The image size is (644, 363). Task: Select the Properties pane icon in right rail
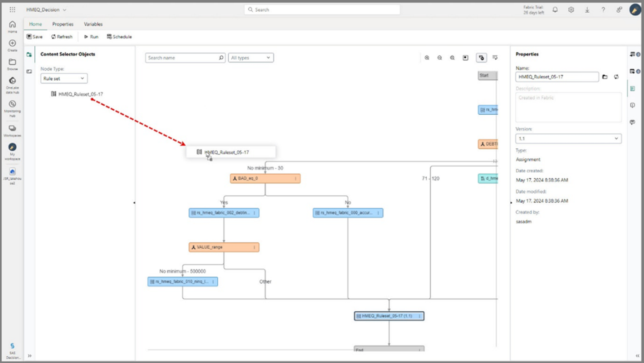tap(632, 89)
